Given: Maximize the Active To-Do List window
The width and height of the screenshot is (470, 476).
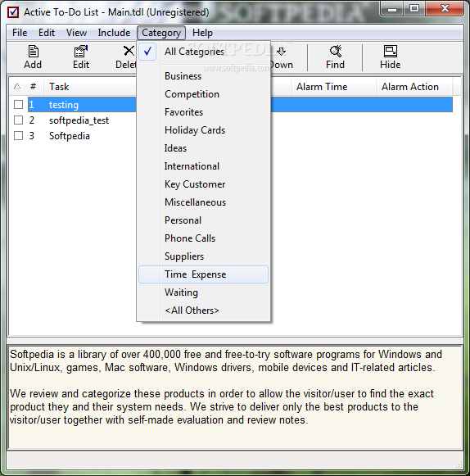Looking at the screenshot, I should click(x=414, y=8).
